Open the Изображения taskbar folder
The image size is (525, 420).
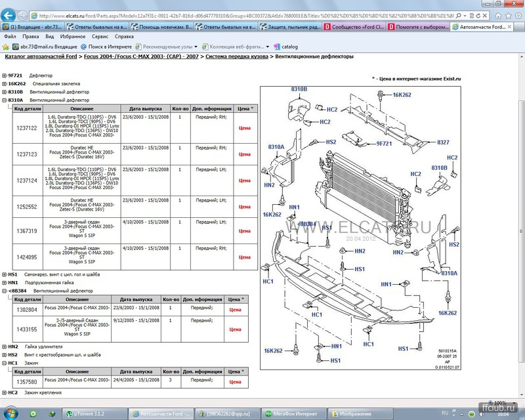click(356, 413)
